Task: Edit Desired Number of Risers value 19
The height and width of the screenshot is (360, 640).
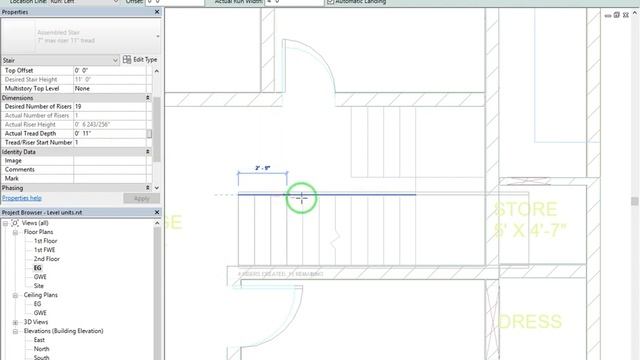Action: coord(109,107)
